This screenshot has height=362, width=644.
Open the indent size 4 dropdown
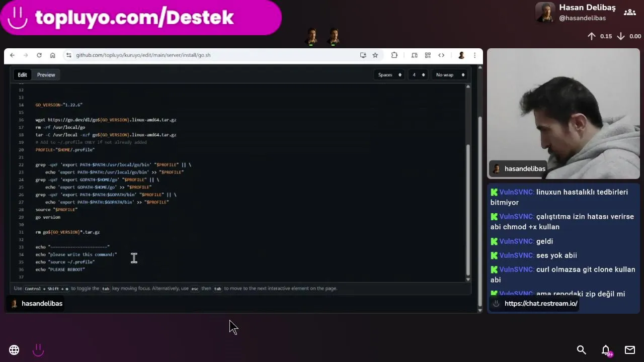418,75
